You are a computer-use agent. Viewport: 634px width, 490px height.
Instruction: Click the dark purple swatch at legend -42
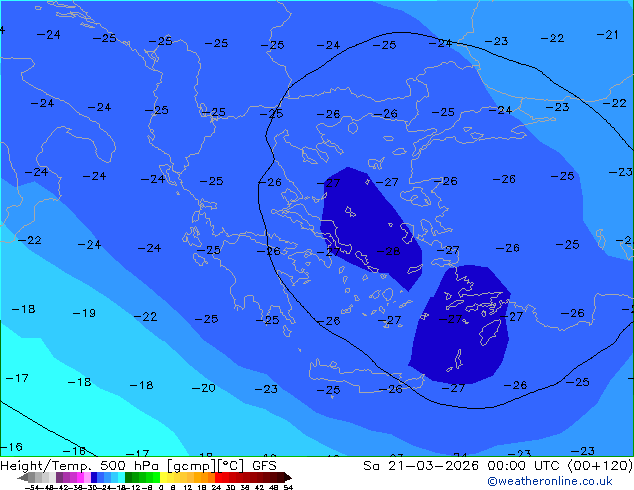(59, 477)
